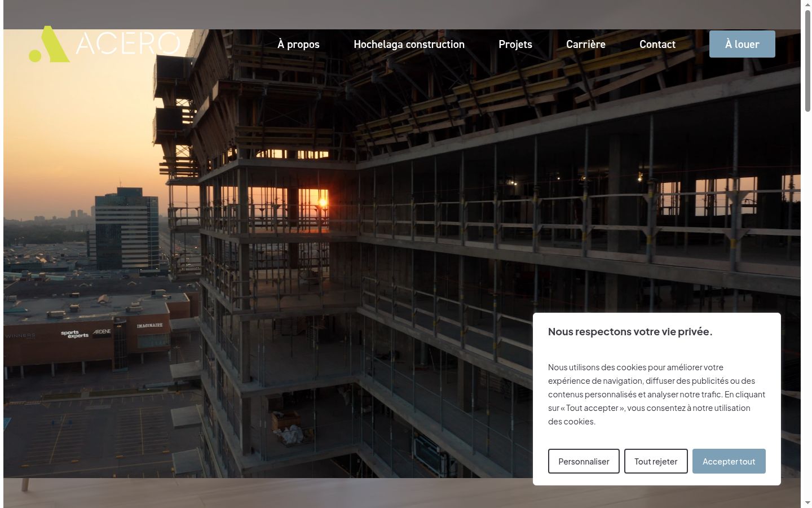Click the ACERO wordmark in the header
Screen dimensions: 812x508
coord(128,43)
